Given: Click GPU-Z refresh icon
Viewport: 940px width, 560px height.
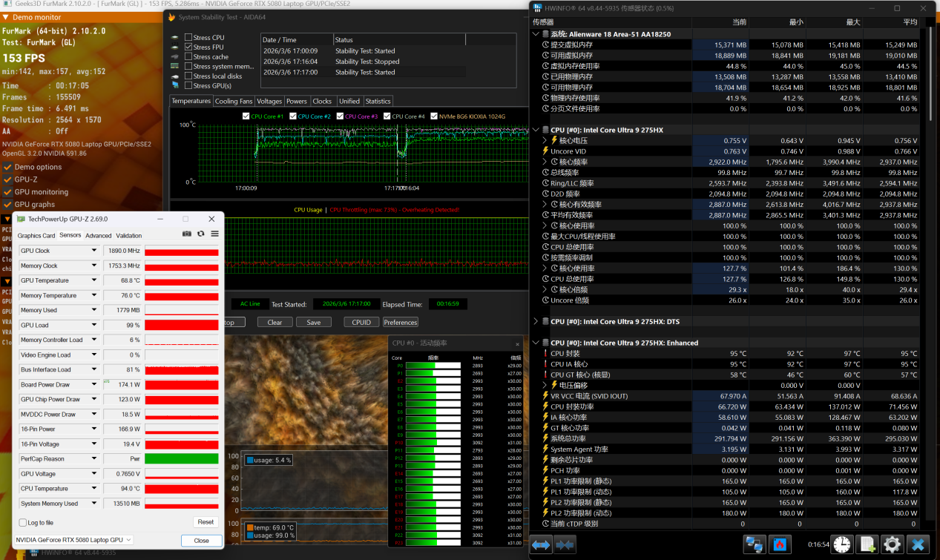Looking at the screenshot, I should coord(200,234).
